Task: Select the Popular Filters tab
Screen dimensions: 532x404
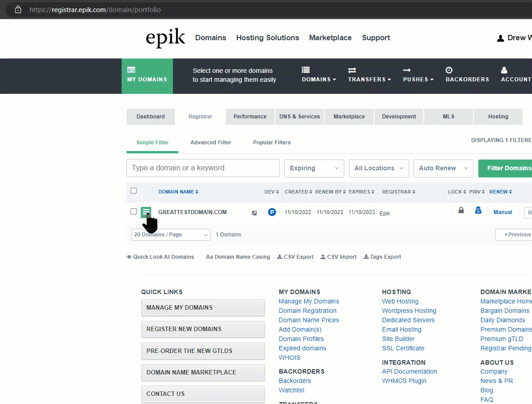Action: 272,143
